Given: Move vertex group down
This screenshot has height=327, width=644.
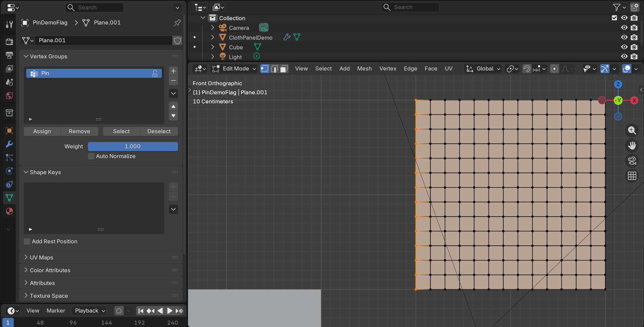Looking at the screenshot, I should (173, 116).
